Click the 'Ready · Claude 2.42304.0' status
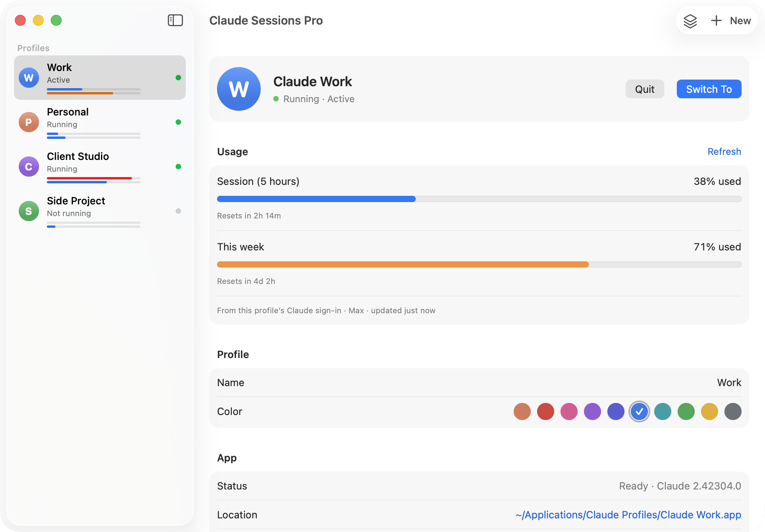The height and width of the screenshot is (532, 765). coord(680,486)
